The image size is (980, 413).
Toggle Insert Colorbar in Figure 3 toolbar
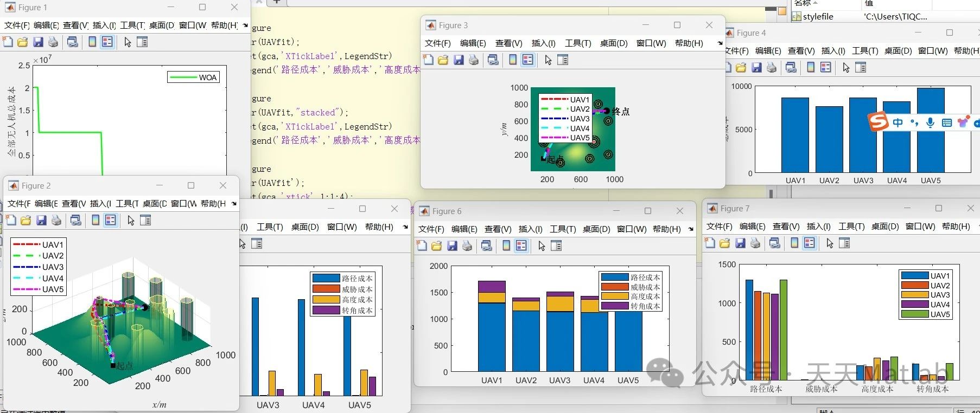[x=513, y=60]
